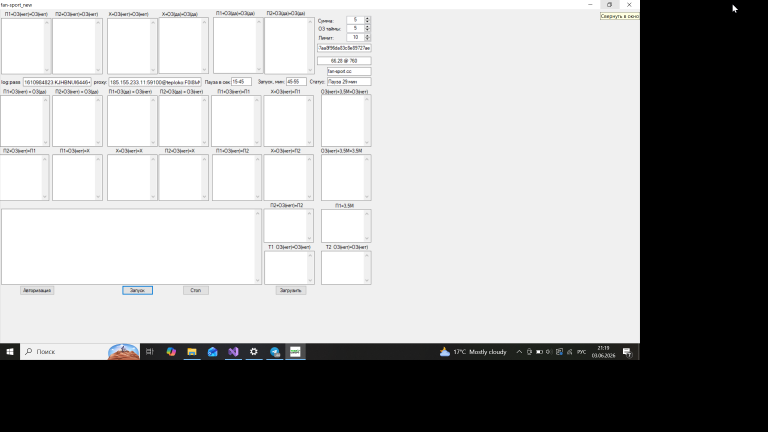Viewport: 768px width, 432px height.
Task: Minimize the fan-sport_new window
Action: tap(590, 4)
